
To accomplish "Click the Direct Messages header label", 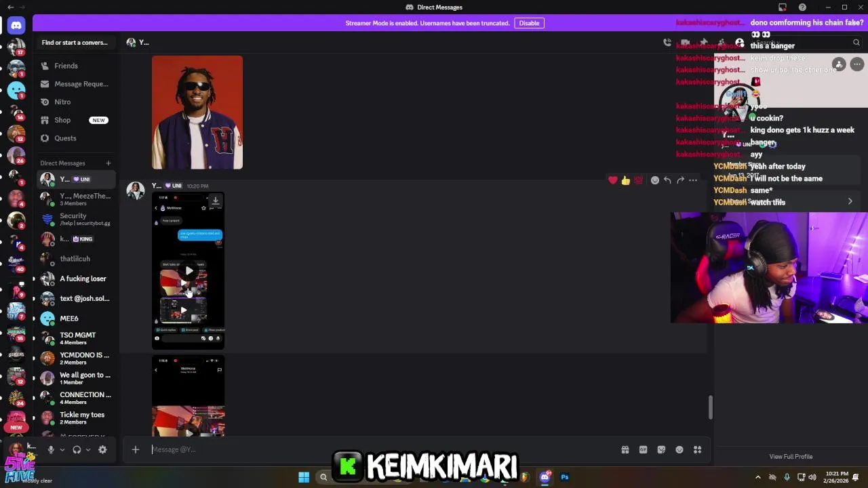I will [62, 163].
